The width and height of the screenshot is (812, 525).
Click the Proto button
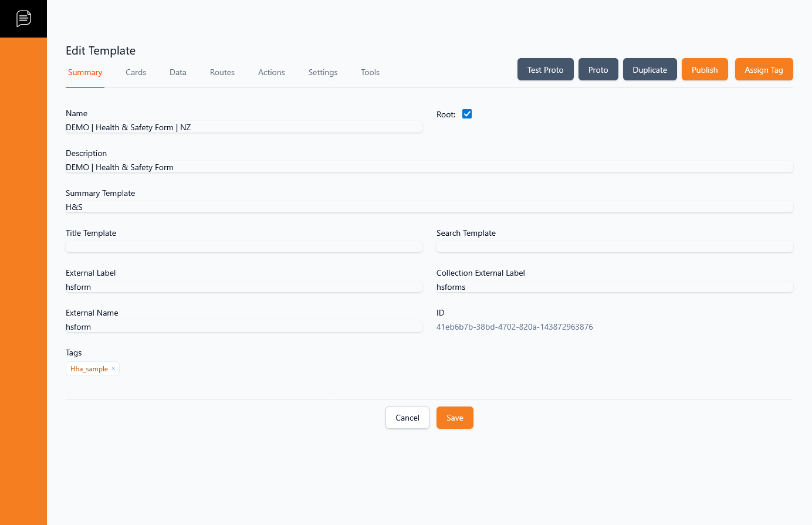pos(598,69)
